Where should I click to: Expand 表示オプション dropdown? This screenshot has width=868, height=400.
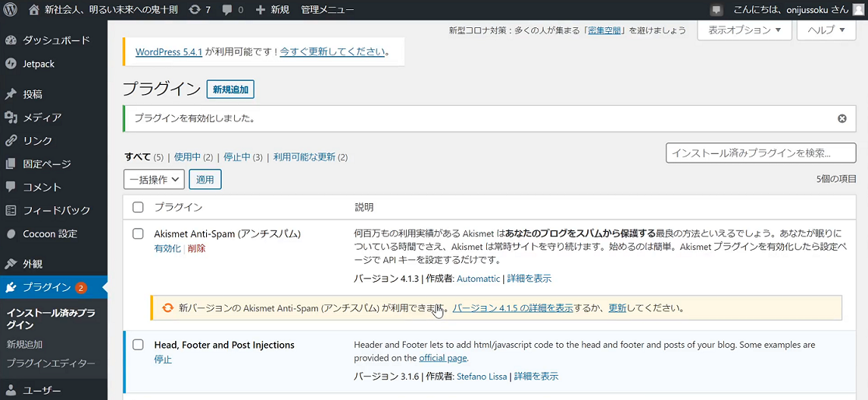(744, 30)
